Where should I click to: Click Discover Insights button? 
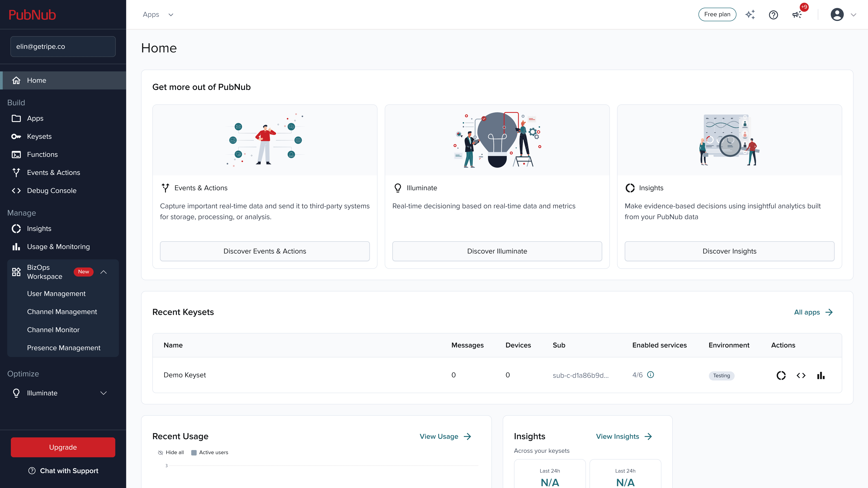click(x=730, y=251)
